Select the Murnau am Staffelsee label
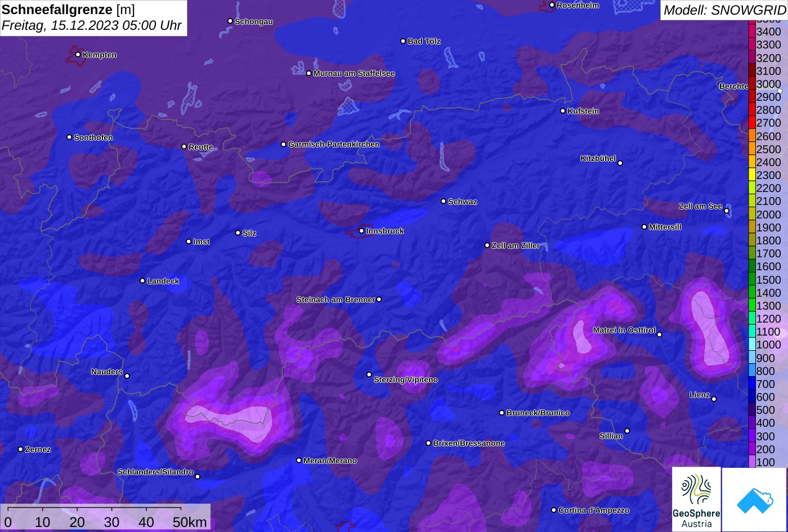Viewport: 788px width, 532px height. (354, 73)
